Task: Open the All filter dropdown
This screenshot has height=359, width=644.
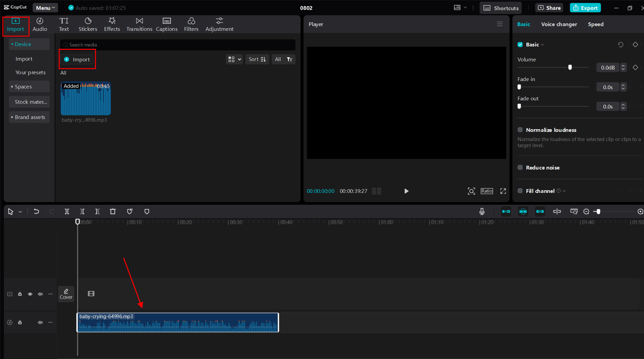Action: pyautogui.click(x=283, y=59)
